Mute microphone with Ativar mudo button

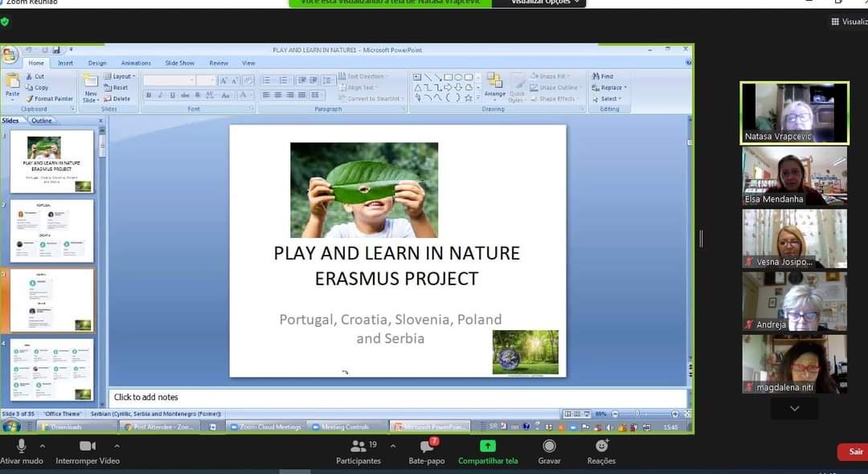[21, 452]
